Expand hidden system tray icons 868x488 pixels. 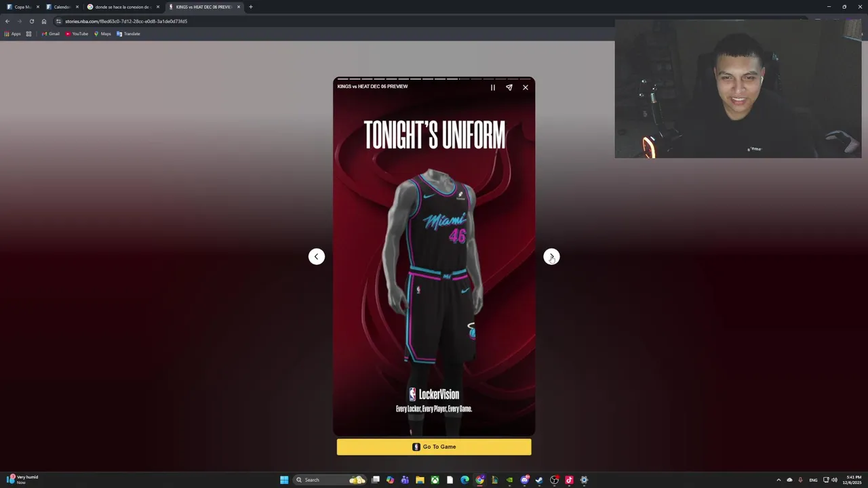point(778,480)
